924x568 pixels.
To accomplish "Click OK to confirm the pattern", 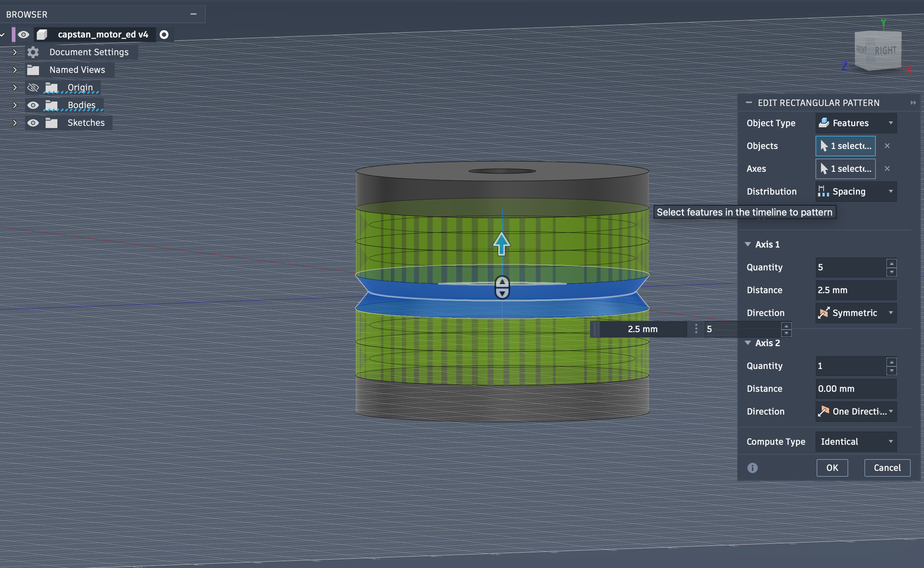I will tap(832, 468).
